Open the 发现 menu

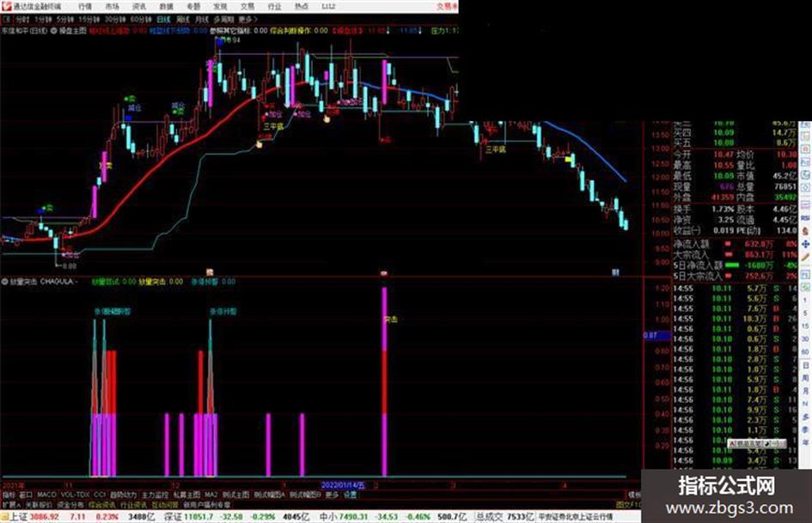click(220, 6)
